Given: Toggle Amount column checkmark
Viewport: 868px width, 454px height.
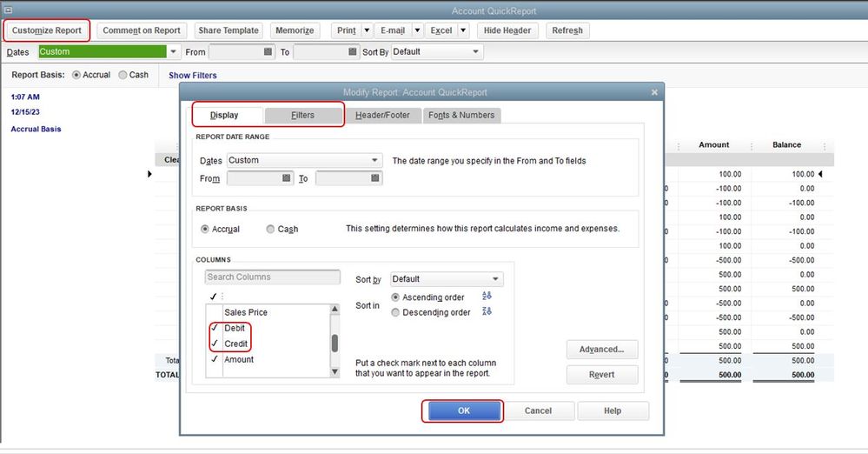Looking at the screenshot, I should 215,358.
